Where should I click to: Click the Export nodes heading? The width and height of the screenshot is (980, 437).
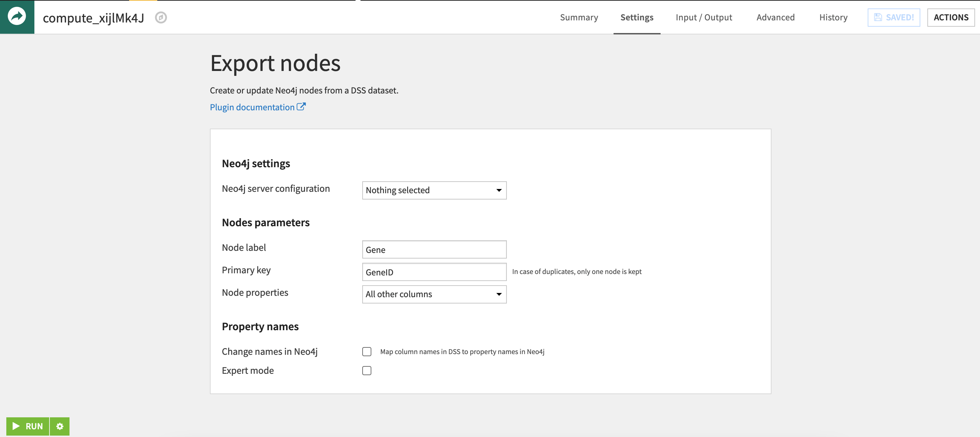[275, 63]
